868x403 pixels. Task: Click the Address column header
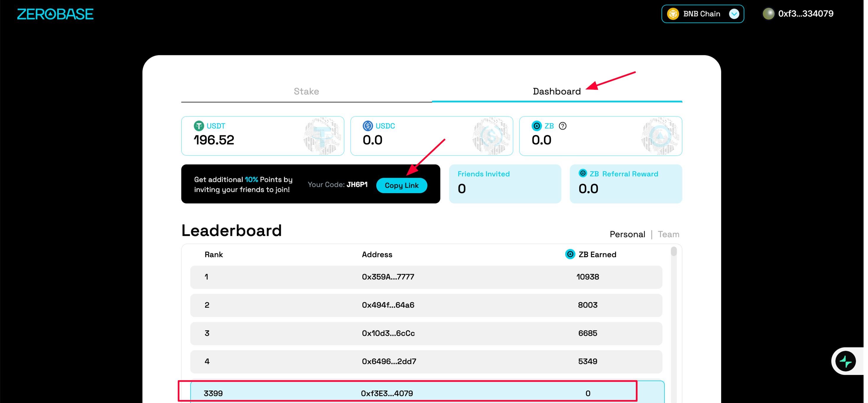[377, 254]
